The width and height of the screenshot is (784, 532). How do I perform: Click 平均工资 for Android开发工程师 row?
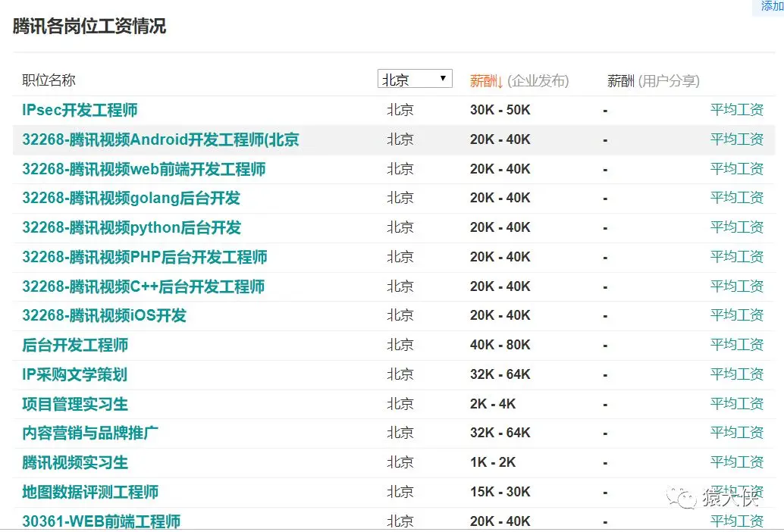tap(736, 139)
